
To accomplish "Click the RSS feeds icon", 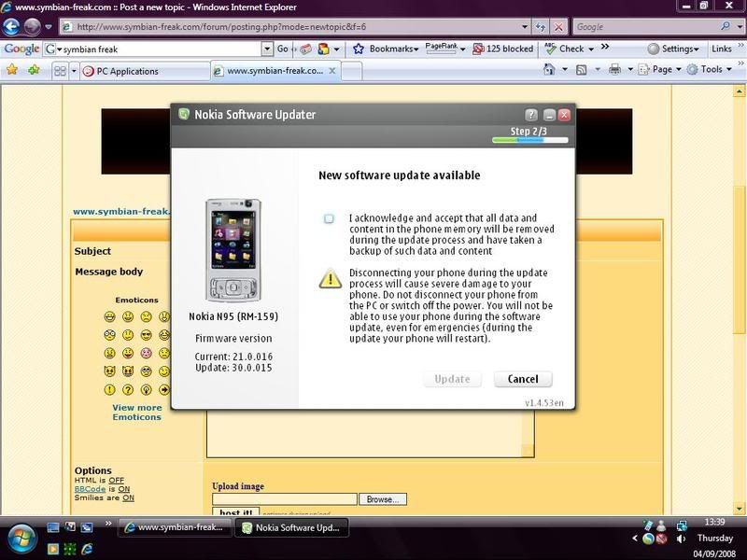I will tap(581, 70).
